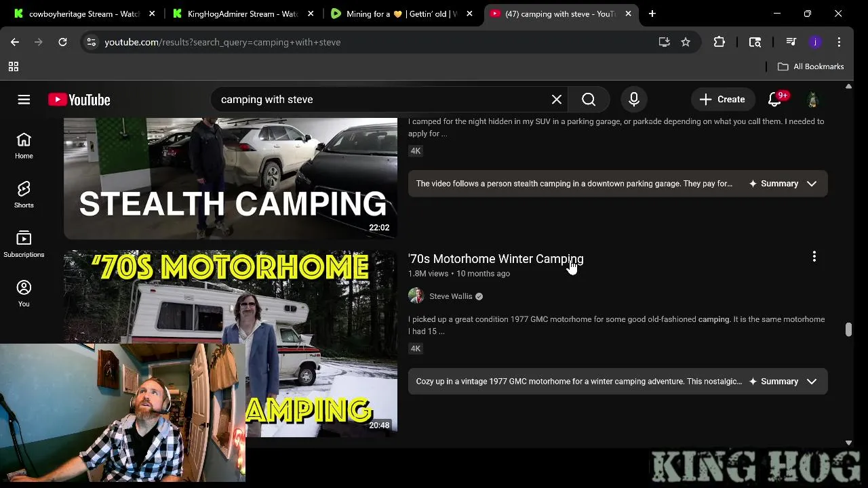Viewport: 868px width, 488px height.
Task: Close the Mining for a tab
Action: (469, 14)
